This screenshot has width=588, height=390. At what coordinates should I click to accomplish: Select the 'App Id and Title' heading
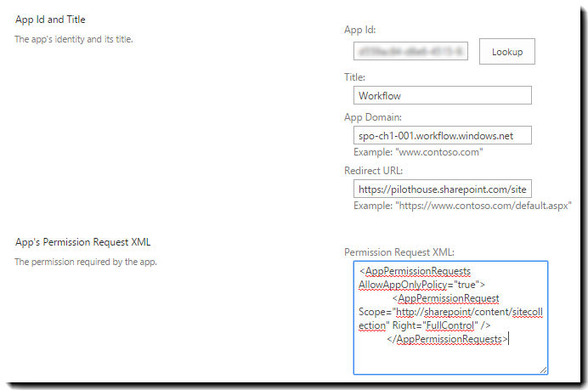pos(50,20)
